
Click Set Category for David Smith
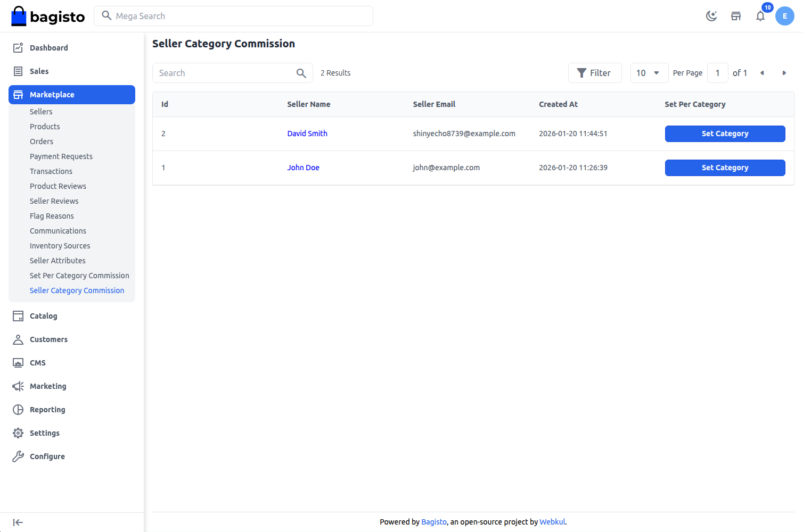pos(725,134)
